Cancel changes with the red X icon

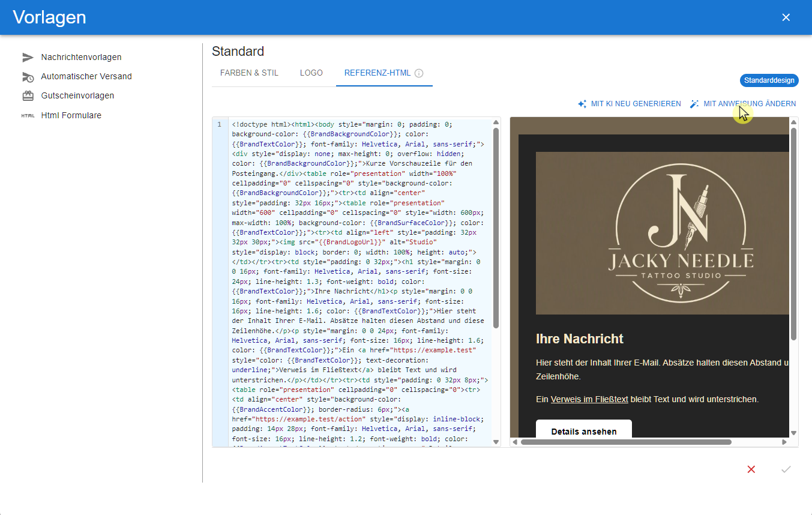[751, 469]
